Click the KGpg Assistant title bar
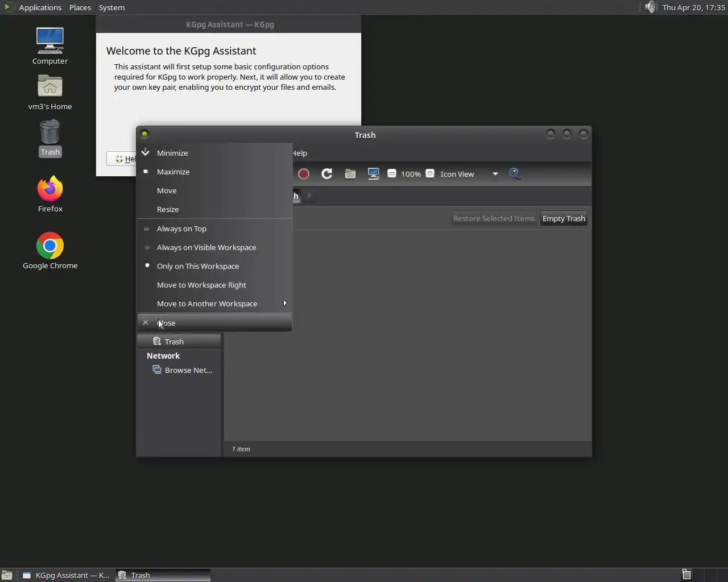 coord(230,24)
